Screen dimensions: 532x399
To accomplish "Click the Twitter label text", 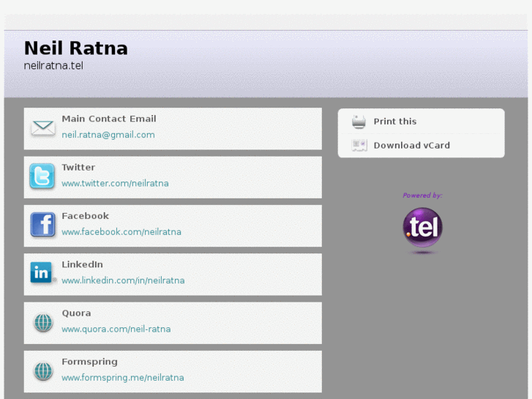I will [78, 167].
